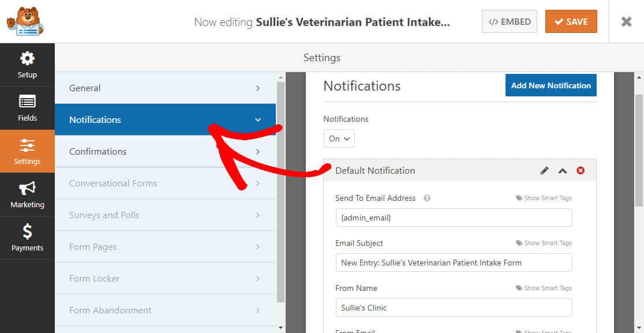The height and width of the screenshot is (333, 644).
Task: Expand the General settings section
Action: [x=165, y=88]
